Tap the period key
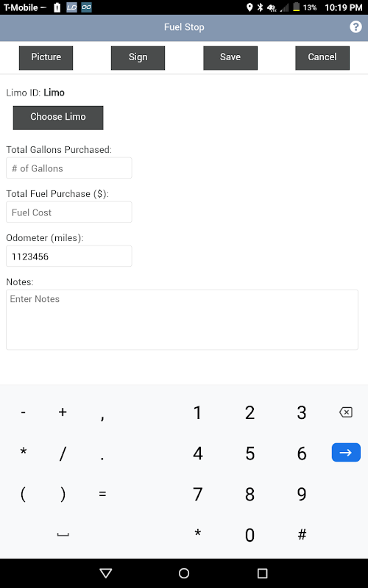Image resolution: width=368 pixels, height=588 pixels. 102,457
